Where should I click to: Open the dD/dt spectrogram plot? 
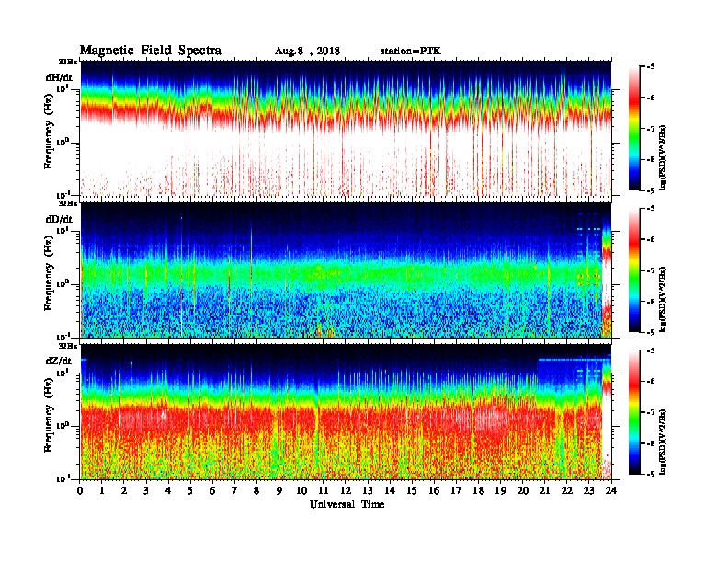pyautogui.click(x=346, y=270)
